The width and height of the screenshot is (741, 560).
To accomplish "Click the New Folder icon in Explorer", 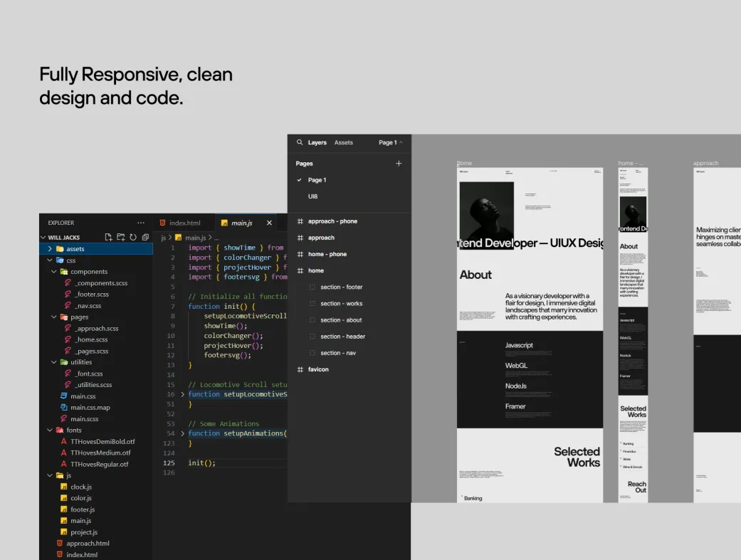I will click(x=120, y=237).
